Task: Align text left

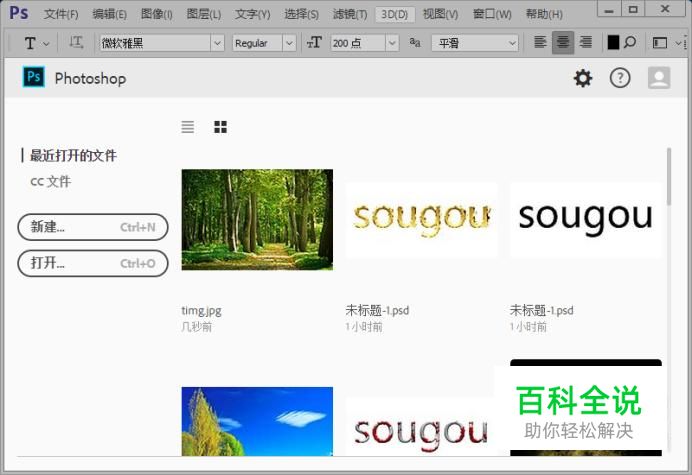Action: click(x=540, y=42)
